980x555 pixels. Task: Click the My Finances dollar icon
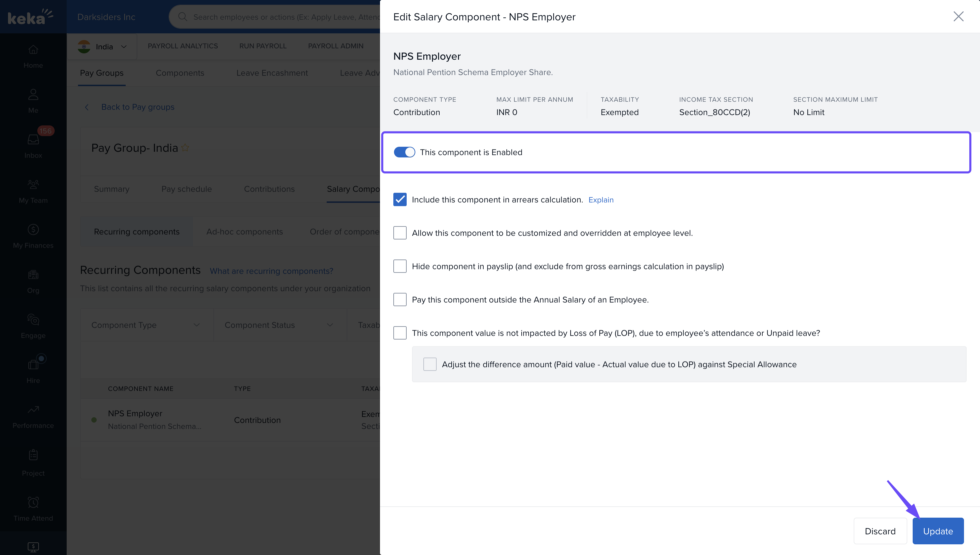coord(33,230)
